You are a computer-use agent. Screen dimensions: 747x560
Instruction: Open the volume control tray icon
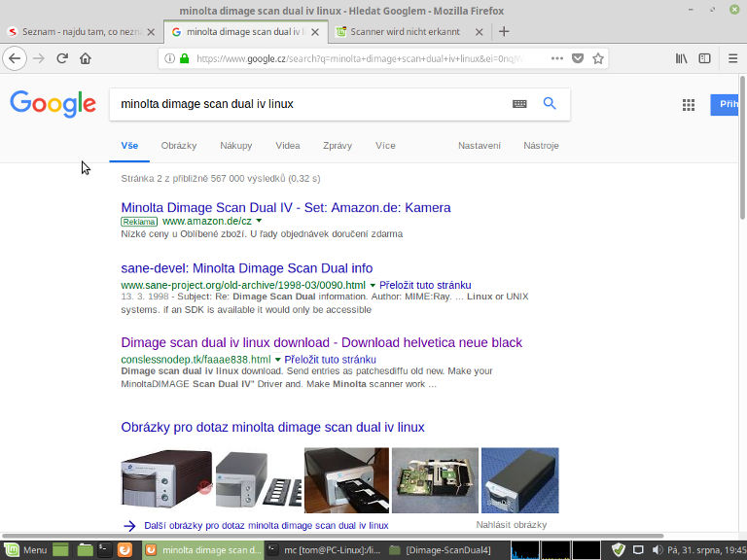pyautogui.click(x=657, y=550)
